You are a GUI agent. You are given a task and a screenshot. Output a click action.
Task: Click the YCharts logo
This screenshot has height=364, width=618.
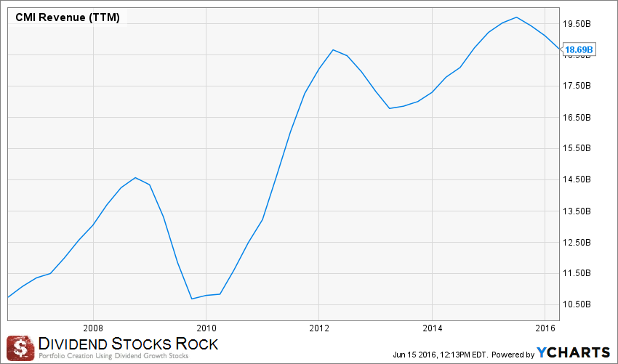pos(572,352)
